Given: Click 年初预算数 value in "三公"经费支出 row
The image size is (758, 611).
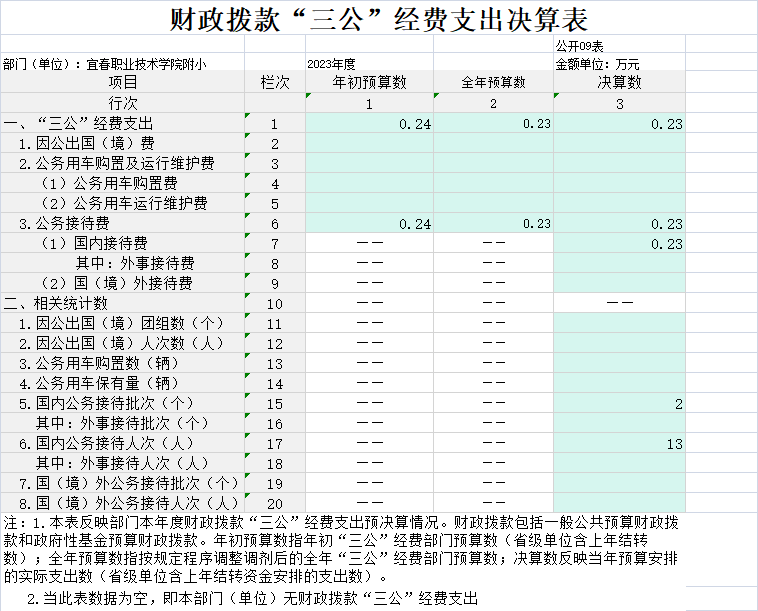Looking at the screenshot, I should [369, 124].
